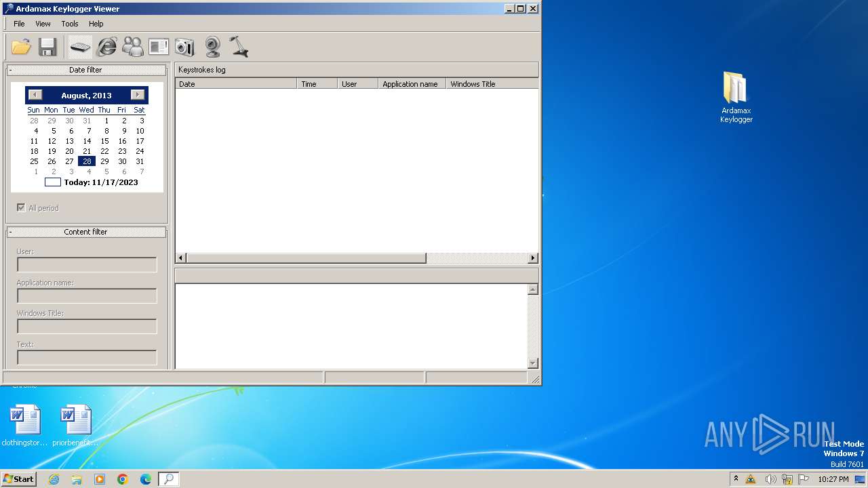868x488 pixels.
Task: Click the Application name filter field
Action: pyautogui.click(x=87, y=296)
